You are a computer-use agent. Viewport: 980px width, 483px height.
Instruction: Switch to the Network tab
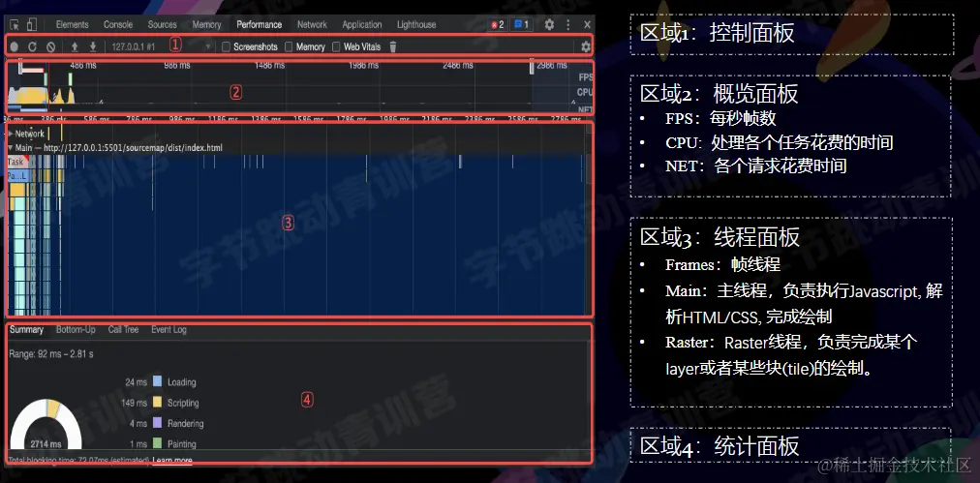313,24
